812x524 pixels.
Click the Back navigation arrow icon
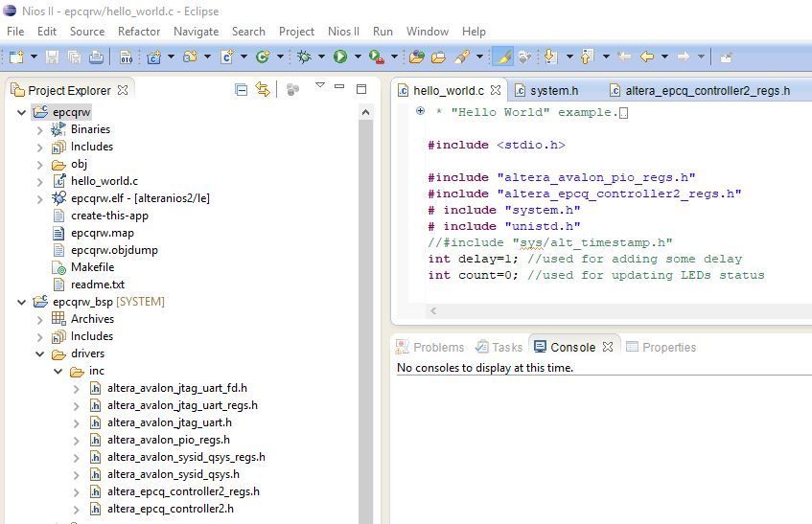pos(648,57)
